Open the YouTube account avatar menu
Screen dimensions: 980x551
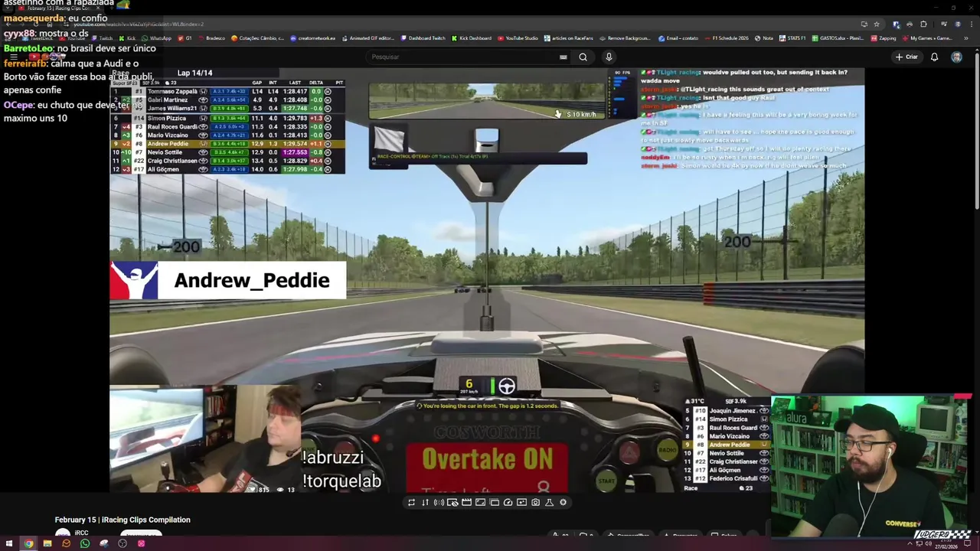tap(956, 57)
